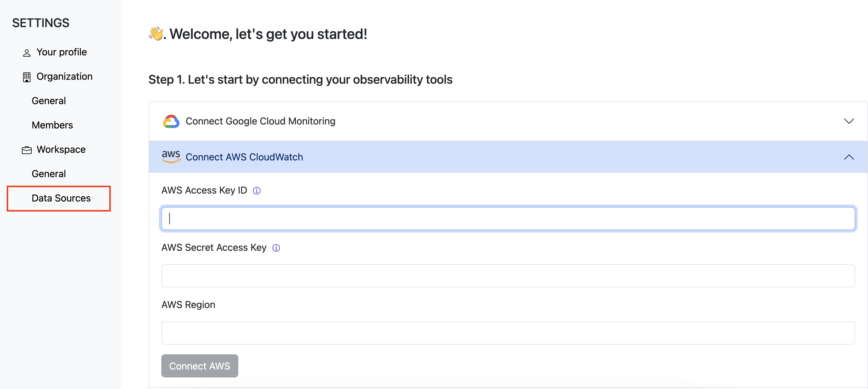Open Your profile settings

click(x=61, y=52)
